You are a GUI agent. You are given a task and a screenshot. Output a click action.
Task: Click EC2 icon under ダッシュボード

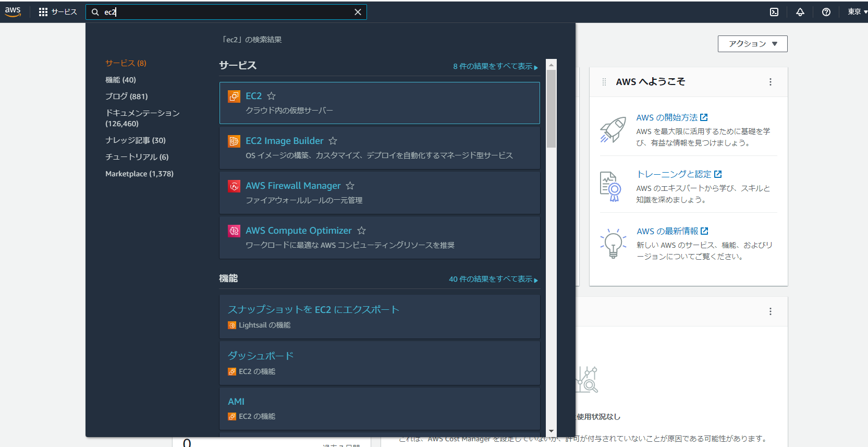coord(232,372)
